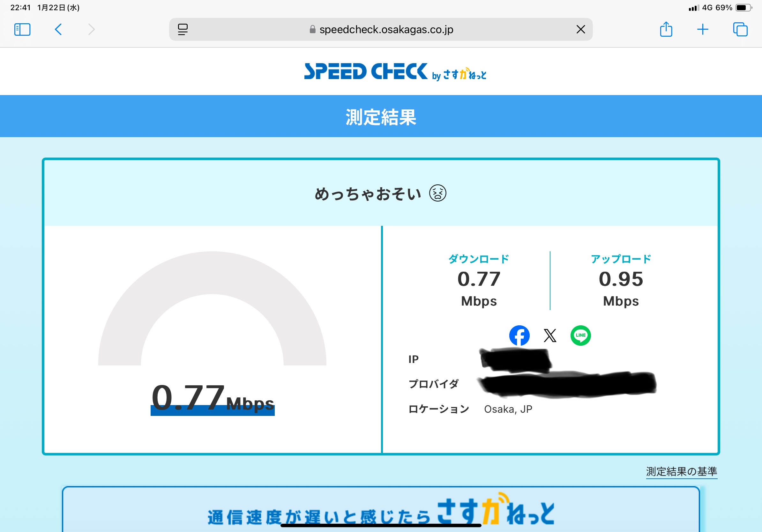762x532 pixels.
Task: Toggle the Safari sidebar panel
Action: [22, 30]
